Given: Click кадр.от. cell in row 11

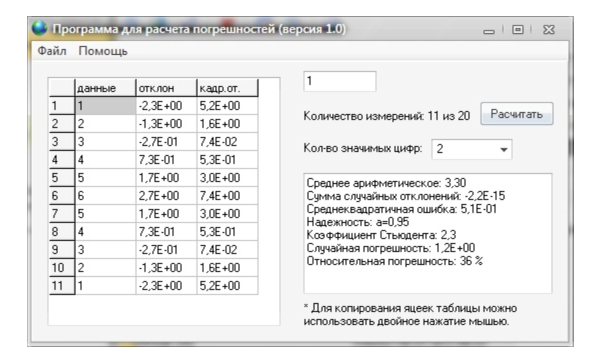Looking at the screenshot, I should click(x=227, y=285).
